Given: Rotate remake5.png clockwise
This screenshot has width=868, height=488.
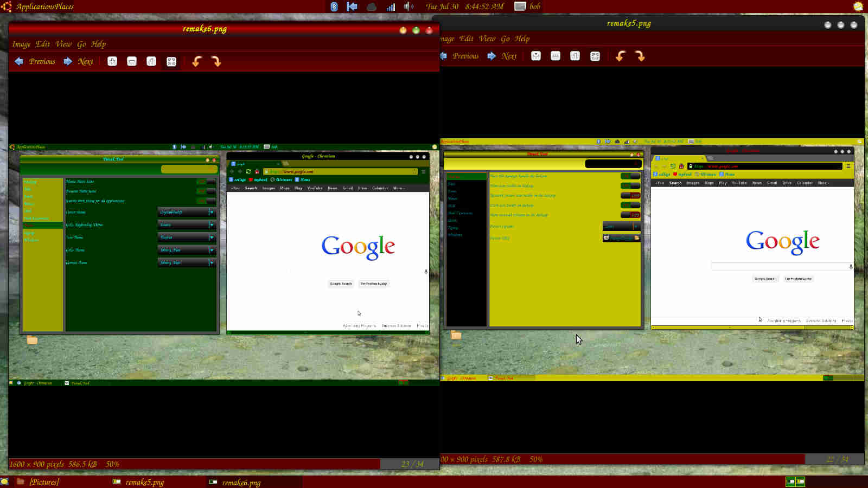Looking at the screenshot, I should [640, 56].
